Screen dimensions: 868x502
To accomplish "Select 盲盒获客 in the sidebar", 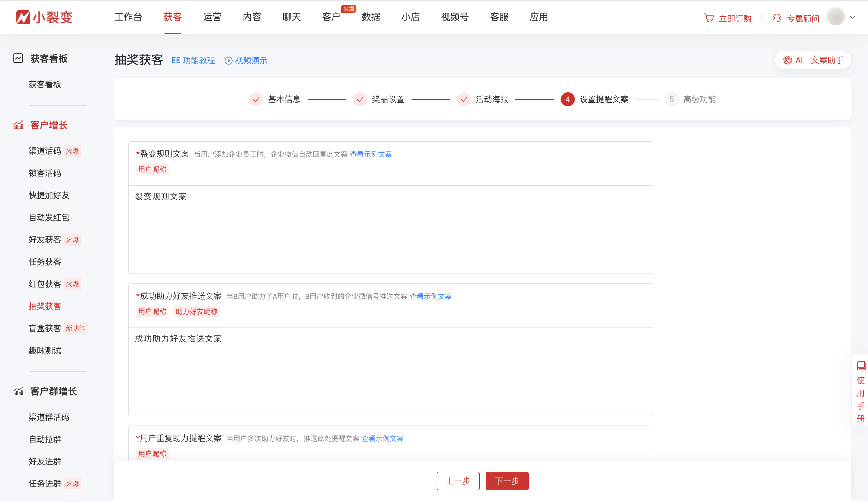I will pos(45,328).
